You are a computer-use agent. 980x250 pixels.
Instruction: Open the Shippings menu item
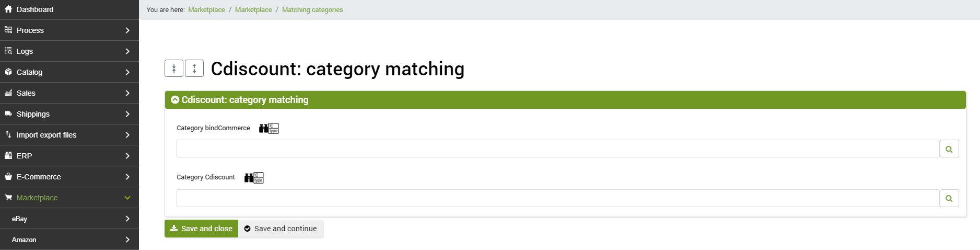[69, 114]
